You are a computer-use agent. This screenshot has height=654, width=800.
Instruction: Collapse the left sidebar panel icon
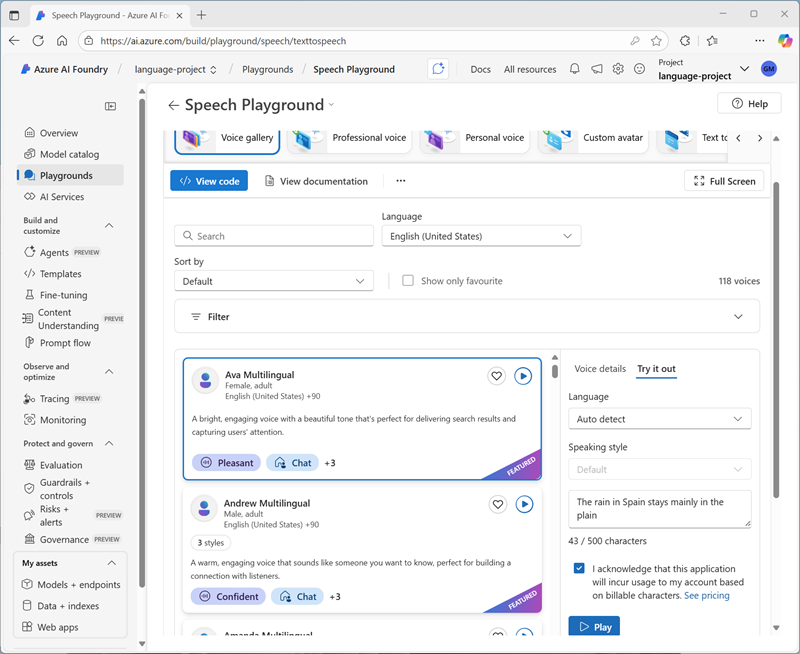point(111,106)
